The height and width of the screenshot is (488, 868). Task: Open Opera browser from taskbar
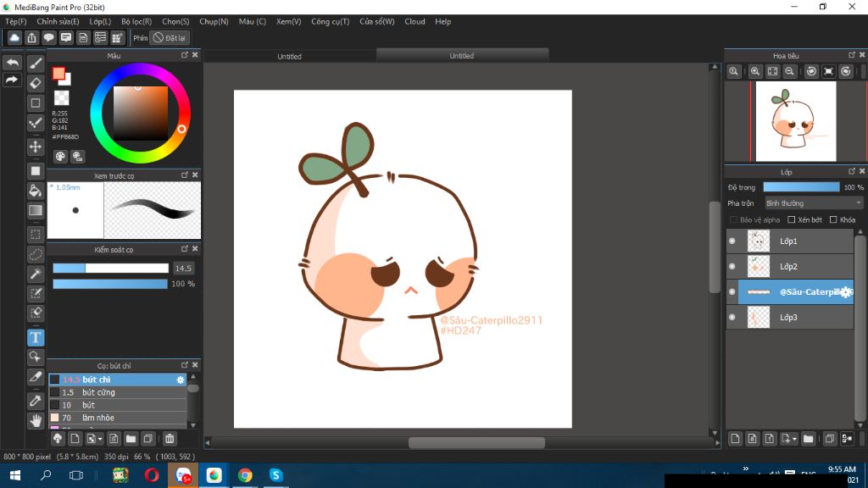[x=152, y=475]
